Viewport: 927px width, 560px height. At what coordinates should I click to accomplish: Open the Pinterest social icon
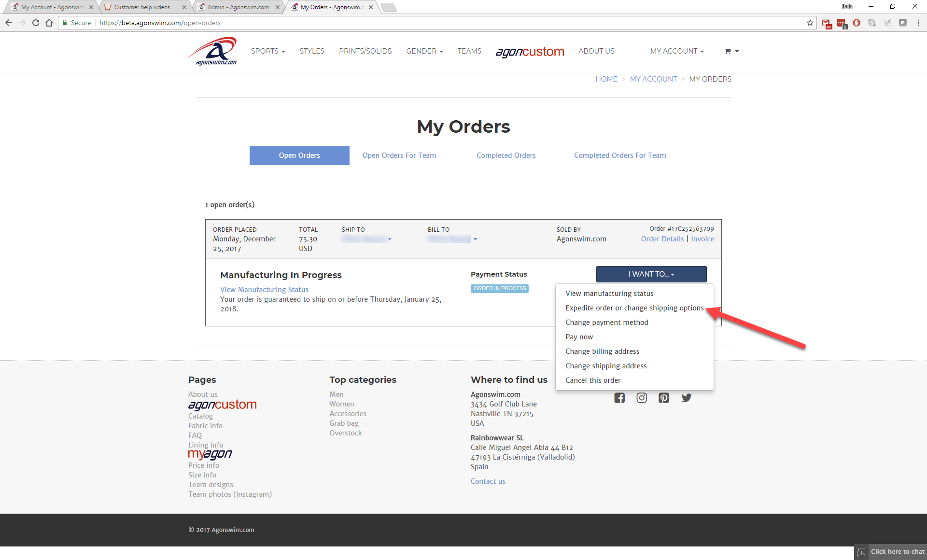click(x=664, y=398)
